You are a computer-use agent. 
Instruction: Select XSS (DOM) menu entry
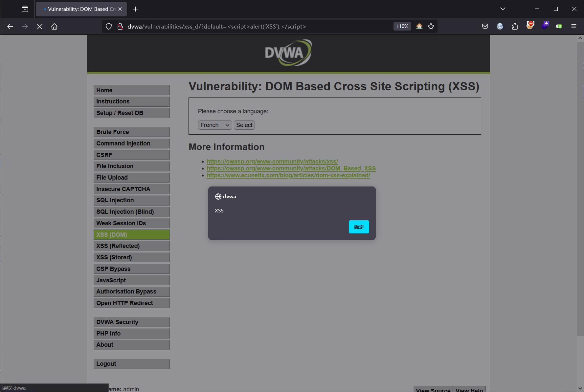click(x=132, y=235)
